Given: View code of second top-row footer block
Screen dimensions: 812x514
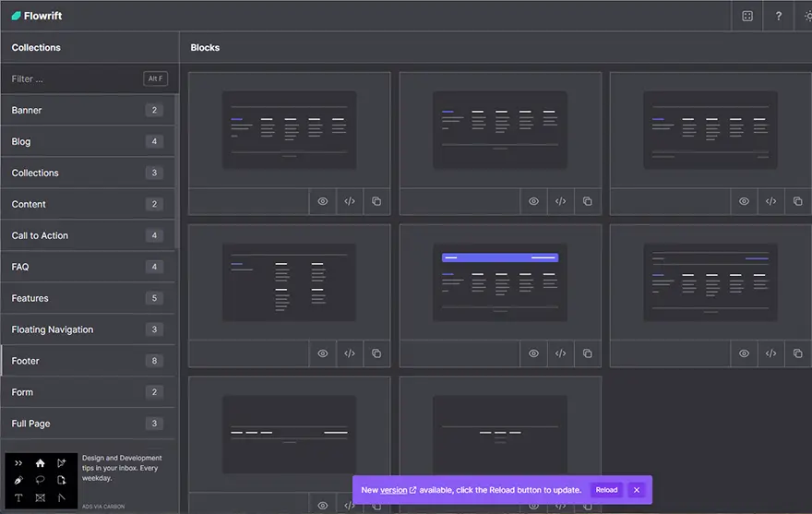Looking at the screenshot, I should tap(560, 201).
